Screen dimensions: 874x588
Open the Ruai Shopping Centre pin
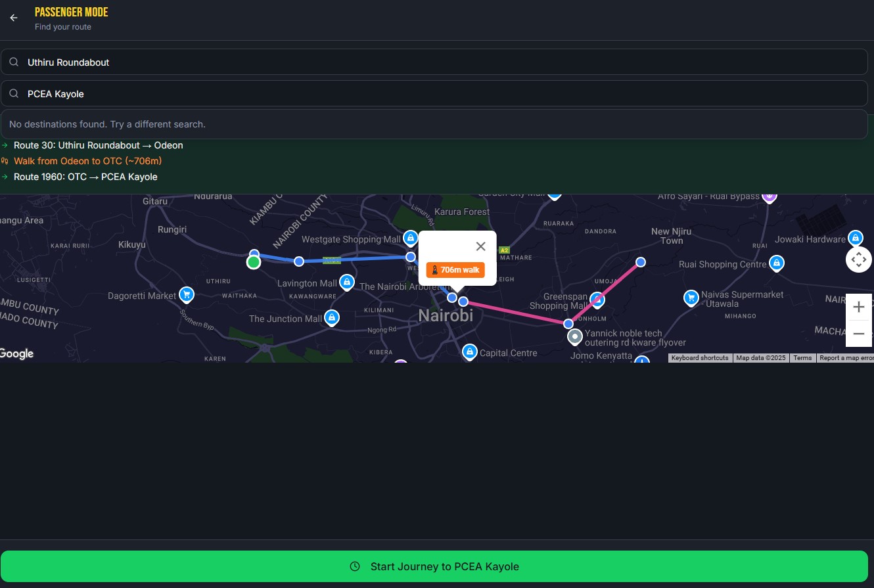777,263
